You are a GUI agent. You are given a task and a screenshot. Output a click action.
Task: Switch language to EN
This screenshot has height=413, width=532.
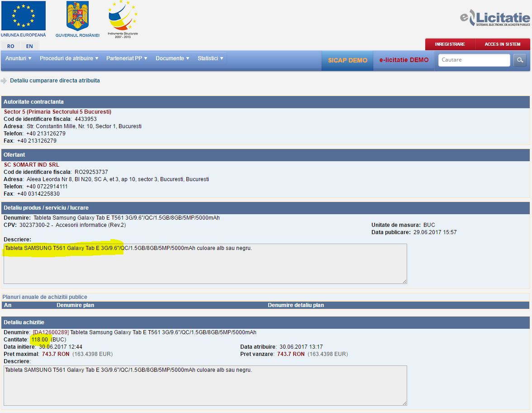29,46
